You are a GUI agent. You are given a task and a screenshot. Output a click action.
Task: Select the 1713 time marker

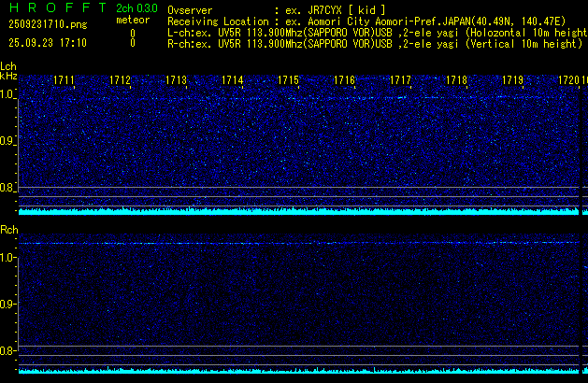tap(177, 81)
